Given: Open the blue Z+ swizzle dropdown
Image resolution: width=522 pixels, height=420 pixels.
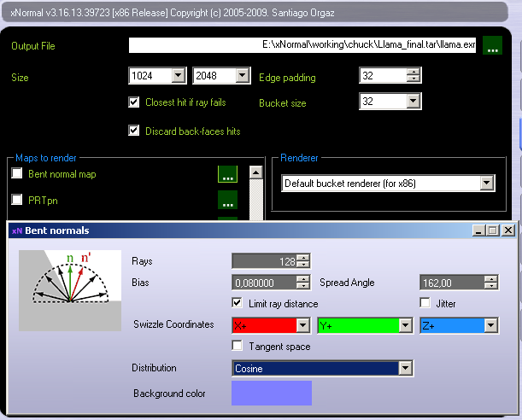Looking at the screenshot, I should click(x=490, y=325).
